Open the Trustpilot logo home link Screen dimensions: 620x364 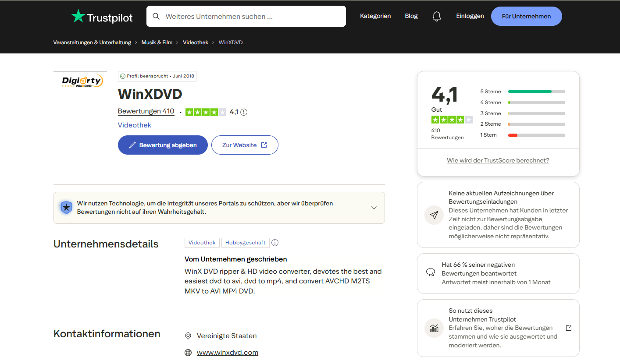[x=102, y=17]
